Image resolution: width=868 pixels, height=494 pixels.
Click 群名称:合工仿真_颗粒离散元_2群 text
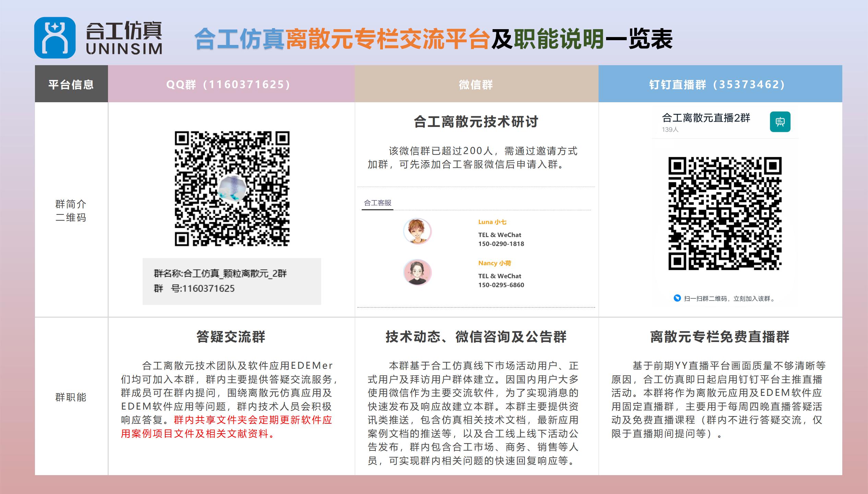[x=220, y=273]
